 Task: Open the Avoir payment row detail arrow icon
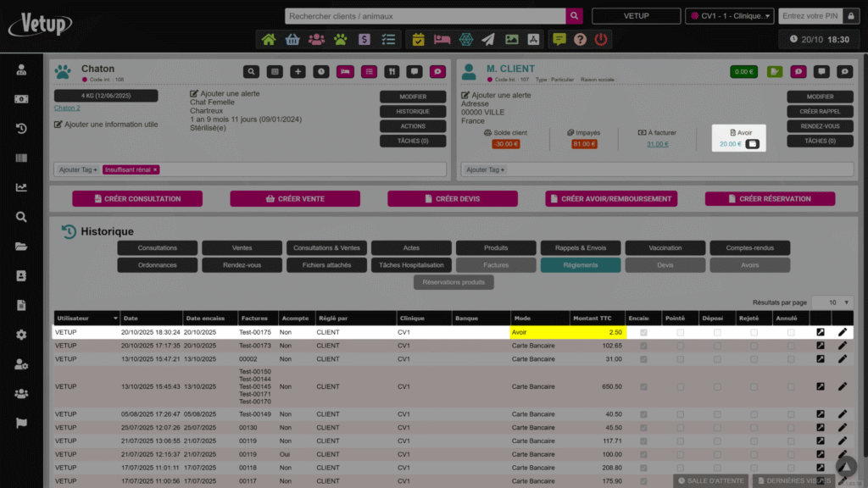820,332
